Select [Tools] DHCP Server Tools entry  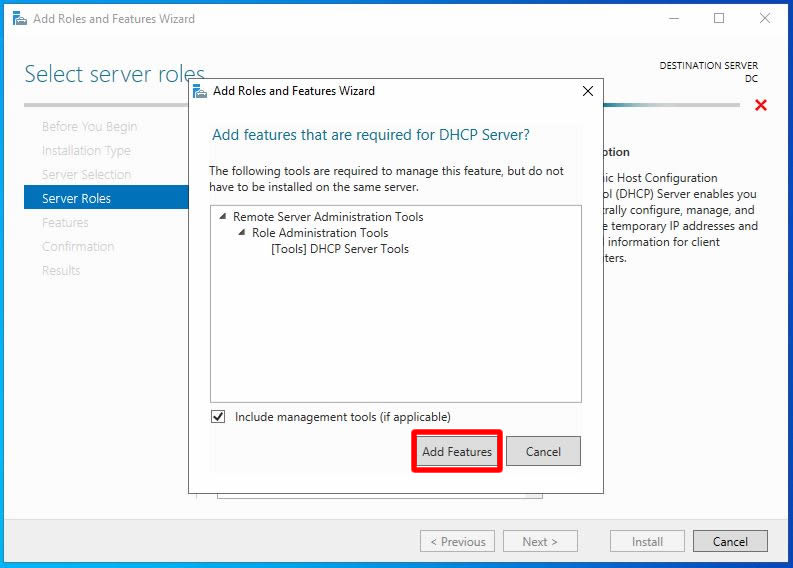click(340, 249)
